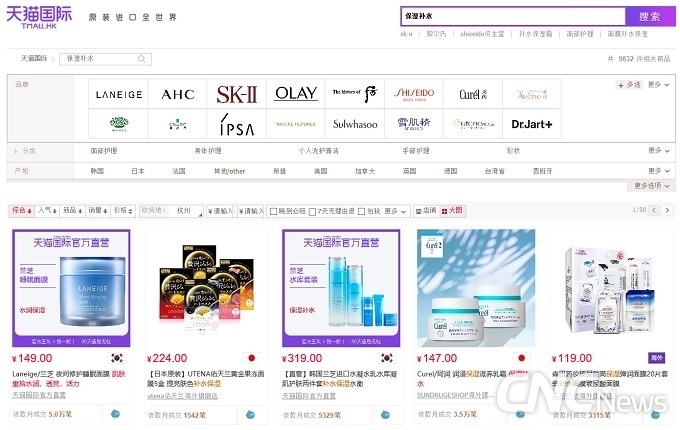Select the Nature Republic brand logo
680x430 pixels.
click(x=296, y=124)
